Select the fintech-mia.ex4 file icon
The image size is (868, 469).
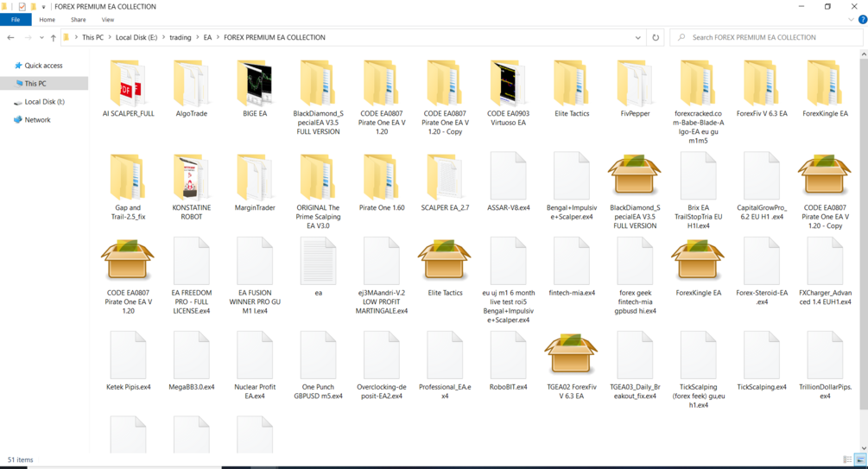pos(571,263)
